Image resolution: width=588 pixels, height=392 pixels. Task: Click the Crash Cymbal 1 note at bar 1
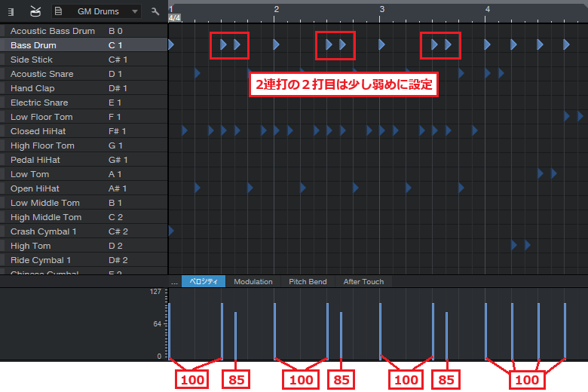171,231
